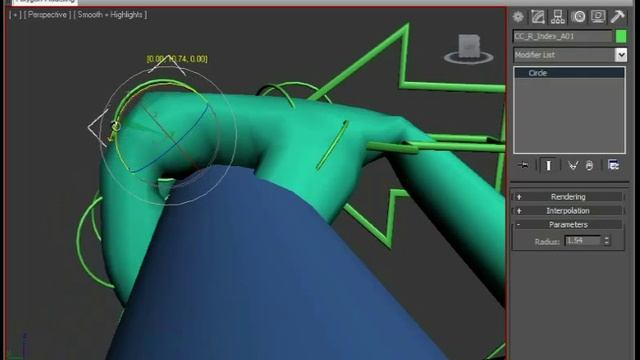Click Make Unique icon
The height and width of the screenshot is (360, 640).
tap(573, 165)
